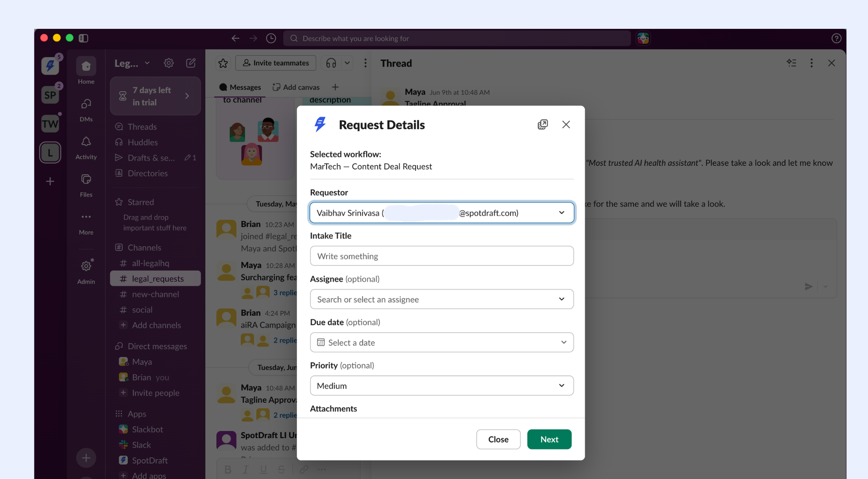Close the Thread panel
Screen dimensions: 868x479
click(x=831, y=63)
